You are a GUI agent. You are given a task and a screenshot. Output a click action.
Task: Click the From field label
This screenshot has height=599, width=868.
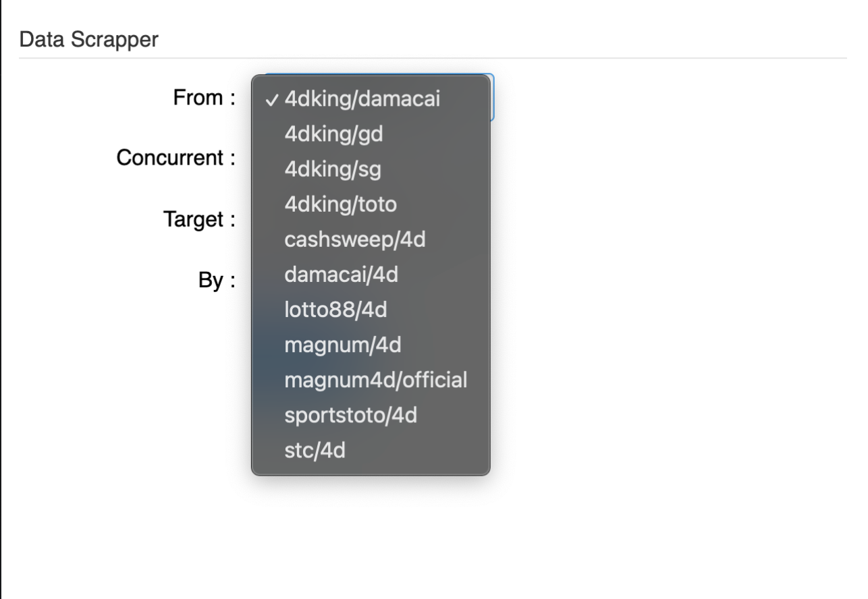(205, 98)
